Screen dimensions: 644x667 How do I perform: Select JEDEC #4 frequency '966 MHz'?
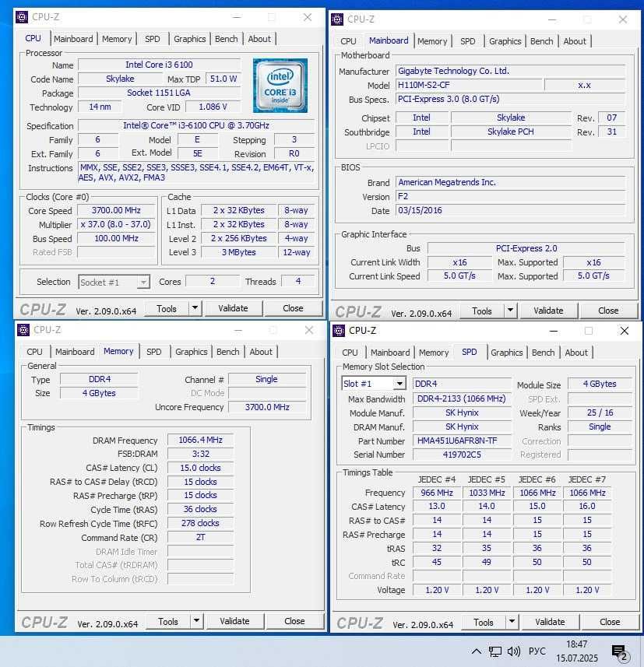point(437,493)
